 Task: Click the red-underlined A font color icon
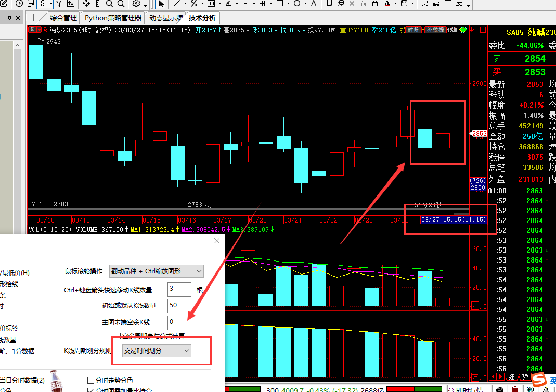(x=387, y=4)
